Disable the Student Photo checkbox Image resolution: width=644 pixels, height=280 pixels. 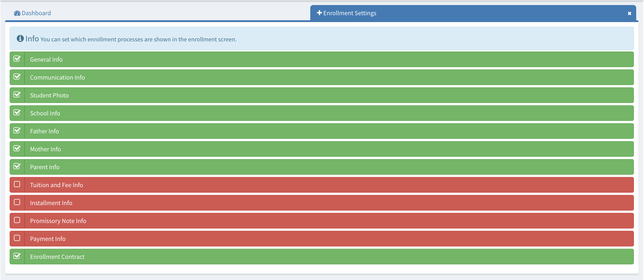17,95
